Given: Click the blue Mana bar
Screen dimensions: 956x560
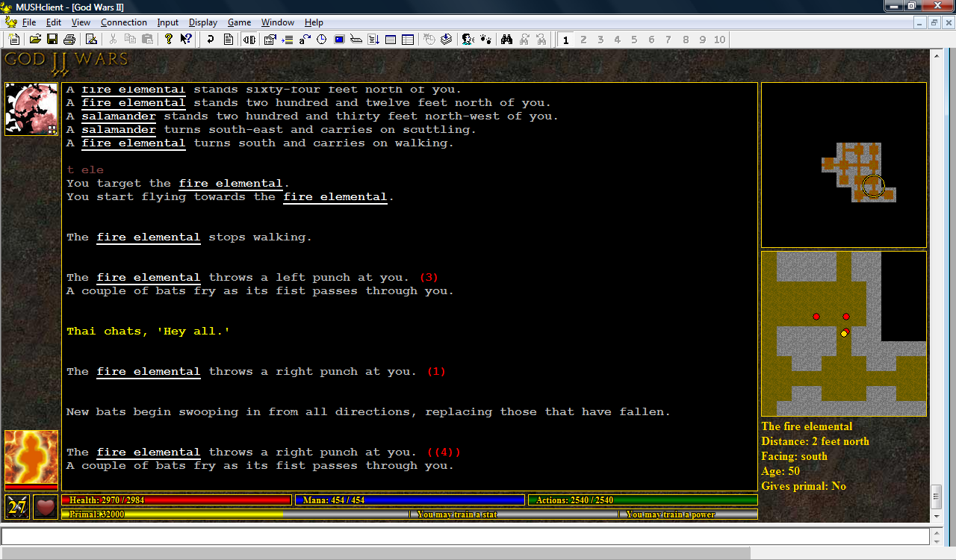Looking at the screenshot, I should tap(410, 500).
